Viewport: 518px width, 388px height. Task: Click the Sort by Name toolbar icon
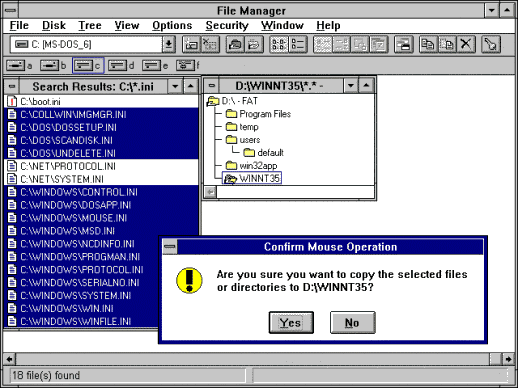(323, 44)
